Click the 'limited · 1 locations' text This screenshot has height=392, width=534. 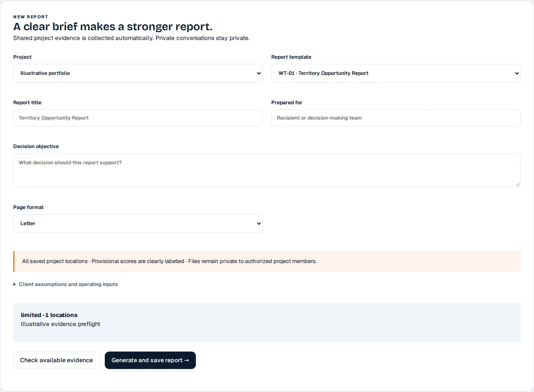click(49, 315)
